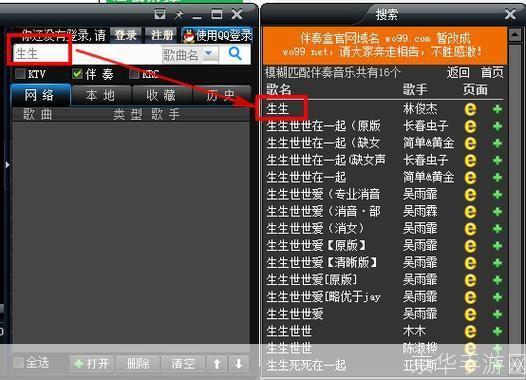Image resolution: width=526 pixels, height=380 pixels.
Task: Open page icon for 生生世世在一起(缺女声 row
Action: (470, 160)
